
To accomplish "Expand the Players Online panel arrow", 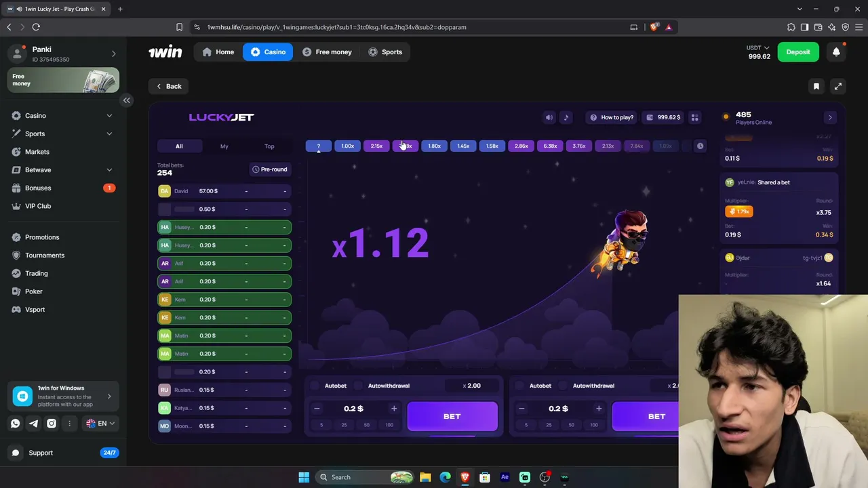I will point(830,117).
